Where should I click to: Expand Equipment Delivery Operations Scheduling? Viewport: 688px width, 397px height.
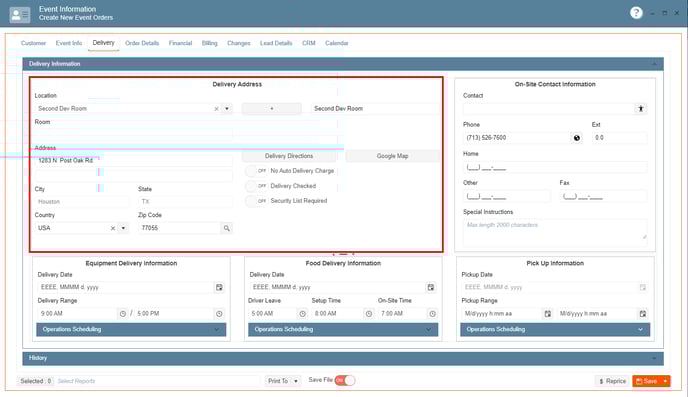(131, 329)
